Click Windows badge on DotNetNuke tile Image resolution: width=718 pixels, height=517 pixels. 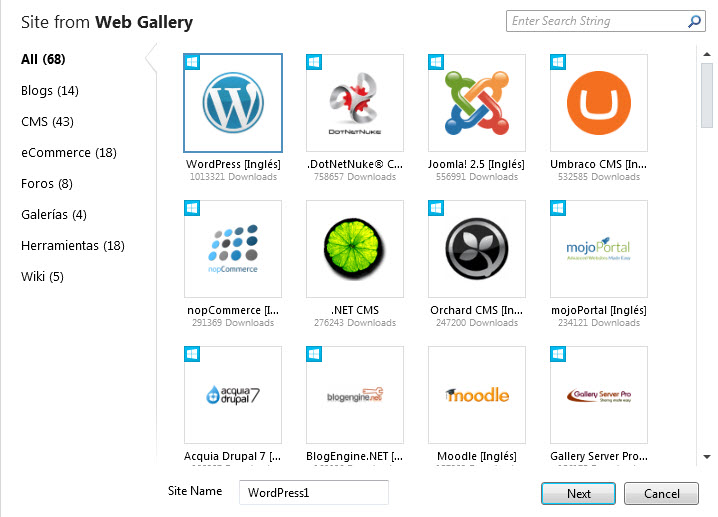click(x=314, y=62)
